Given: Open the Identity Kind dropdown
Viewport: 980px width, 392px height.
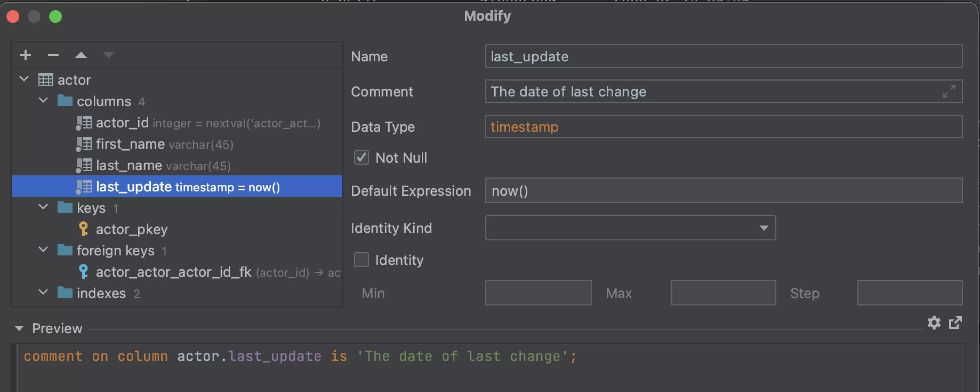Looking at the screenshot, I should pos(764,227).
